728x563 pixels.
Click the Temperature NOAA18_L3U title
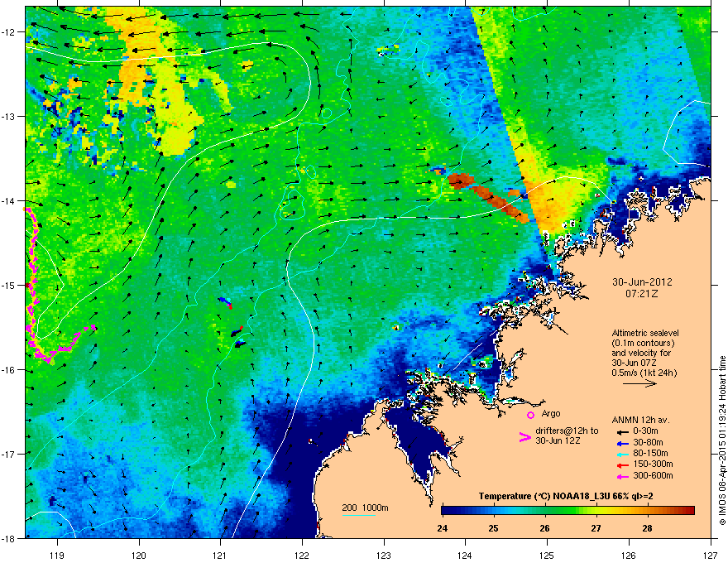566,496
